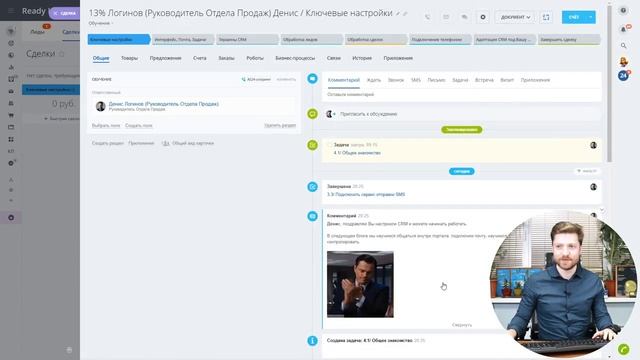The image size is (640, 360).
Task: Click the expand card icon next to Документ
Action: (546, 17)
